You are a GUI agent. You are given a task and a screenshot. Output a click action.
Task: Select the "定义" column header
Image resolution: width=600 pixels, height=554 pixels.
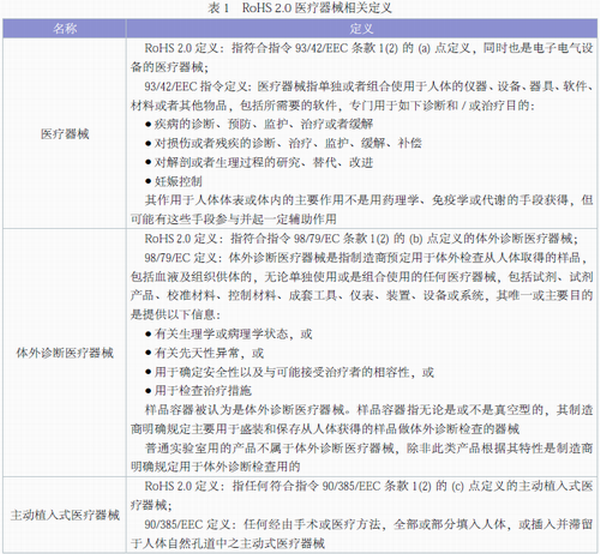(362, 29)
